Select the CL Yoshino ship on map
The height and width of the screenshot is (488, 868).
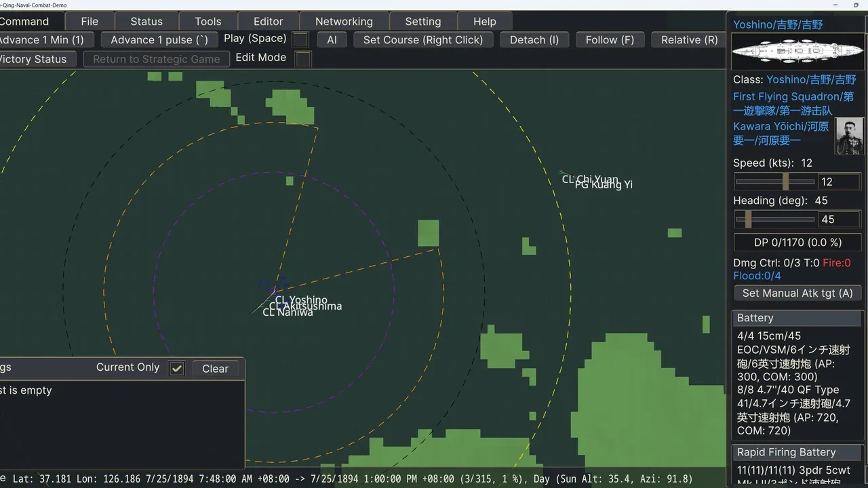[301, 300]
